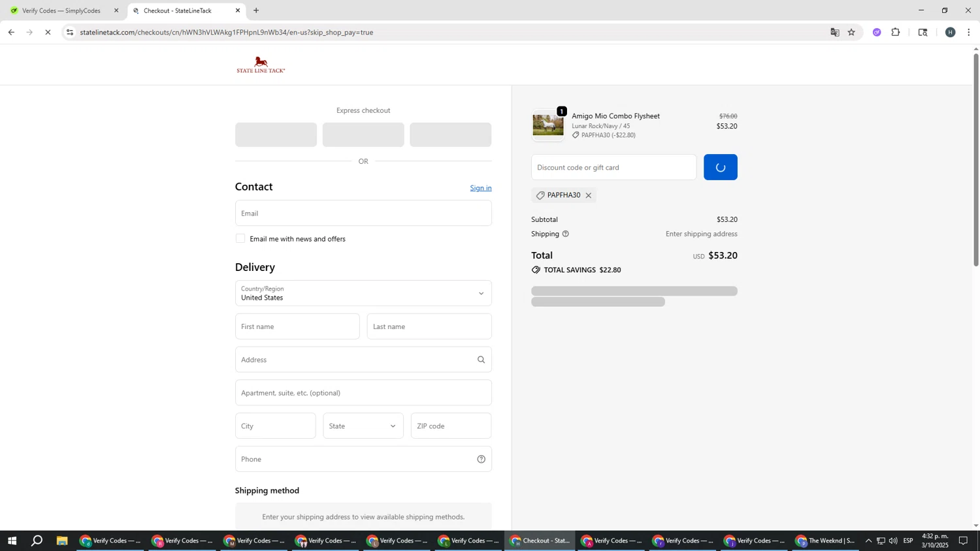Viewport: 980px width, 551px height.
Task: Switch to Verify Codes — SimplyCodes tab
Action: 61,10
